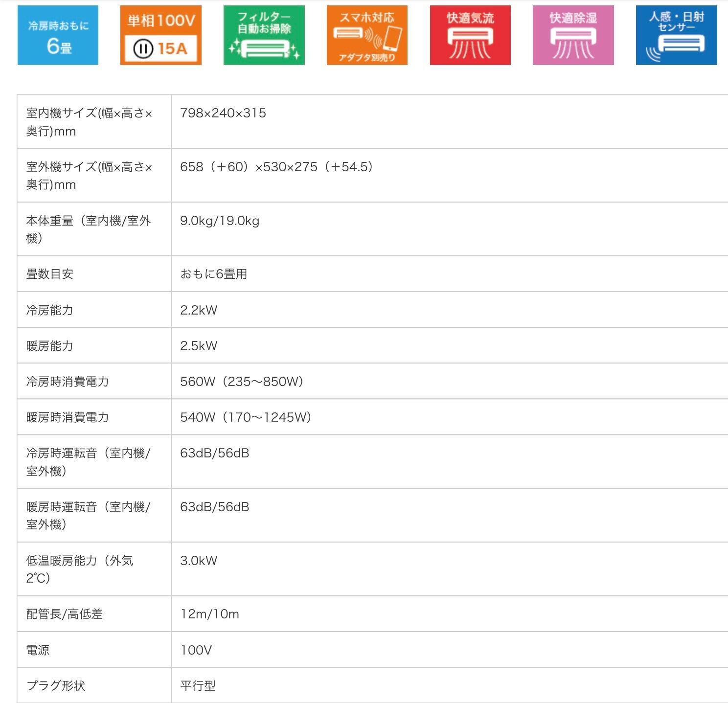The height and width of the screenshot is (703, 728).
Task: Select the フィルター自動お掃除 green icon
Action: tap(264, 35)
